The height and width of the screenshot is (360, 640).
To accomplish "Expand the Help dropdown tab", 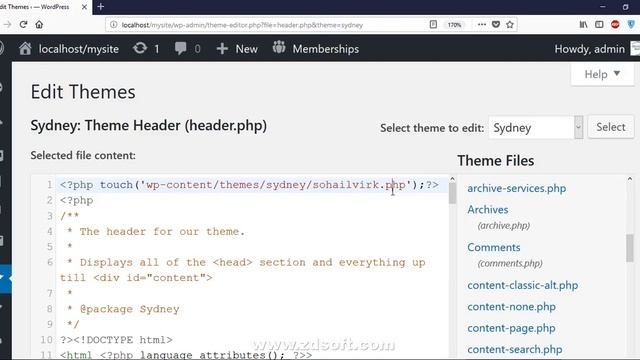I will (602, 74).
